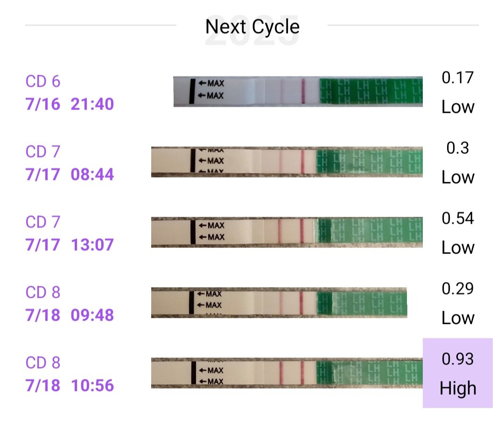The height and width of the screenshot is (427, 504).
Task: Tap the 7/17 13:07 timestamp
Action: 70,245
